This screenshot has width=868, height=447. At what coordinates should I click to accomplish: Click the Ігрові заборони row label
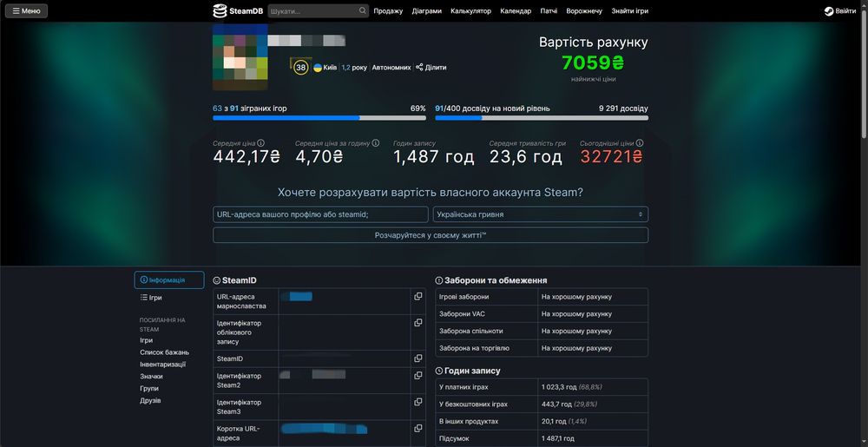coord(464,297)
